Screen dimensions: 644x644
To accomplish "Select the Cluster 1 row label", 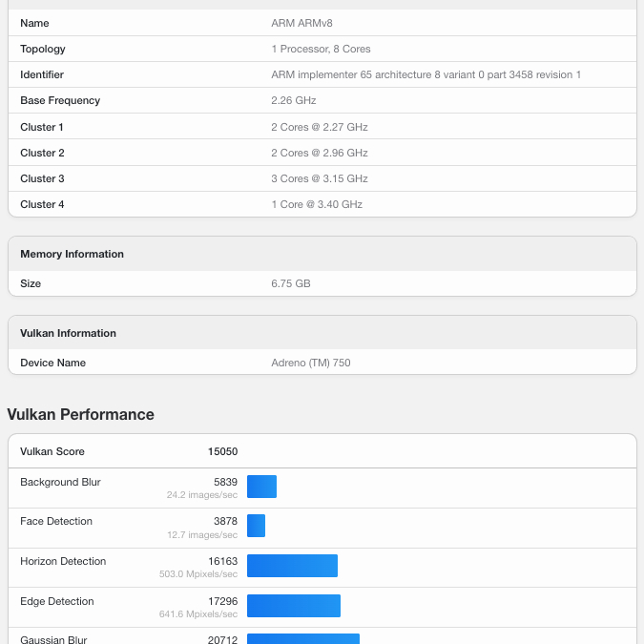I will pos(43,127).
